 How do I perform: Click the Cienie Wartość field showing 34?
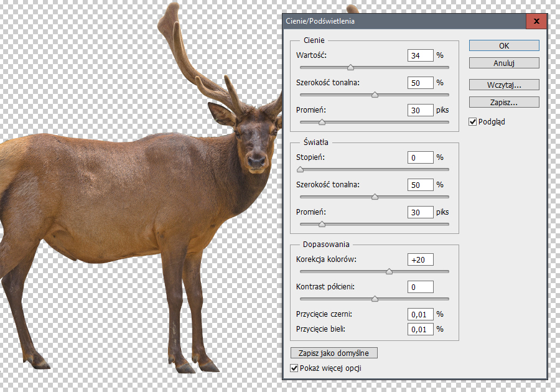pos(421,55)
